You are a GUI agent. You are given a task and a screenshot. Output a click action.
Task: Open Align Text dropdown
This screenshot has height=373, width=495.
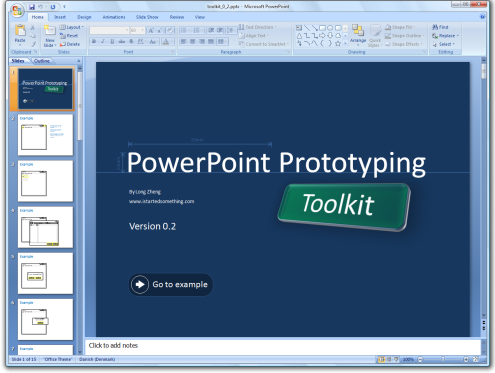click(254, 36)
